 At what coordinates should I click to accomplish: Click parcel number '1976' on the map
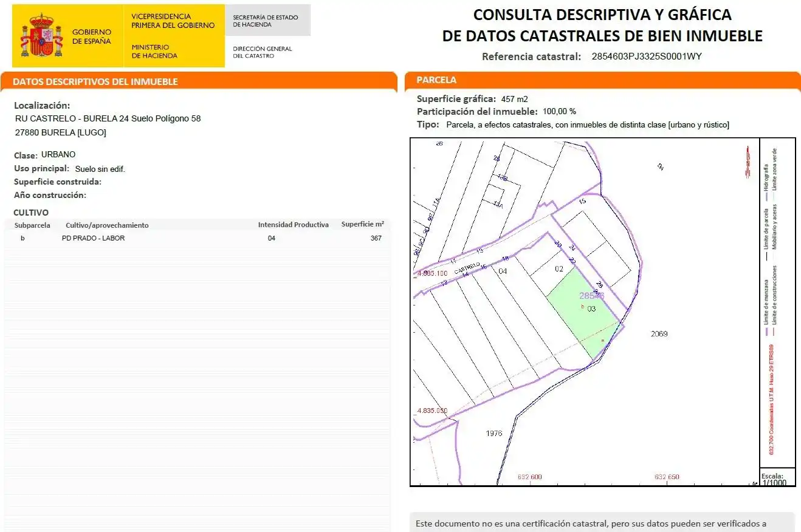pos(495,433)
